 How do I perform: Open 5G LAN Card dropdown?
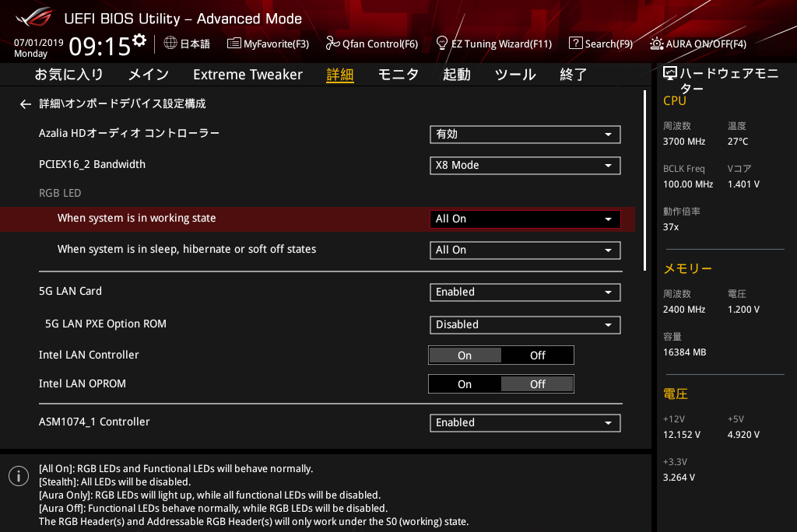tap(525, 292)
